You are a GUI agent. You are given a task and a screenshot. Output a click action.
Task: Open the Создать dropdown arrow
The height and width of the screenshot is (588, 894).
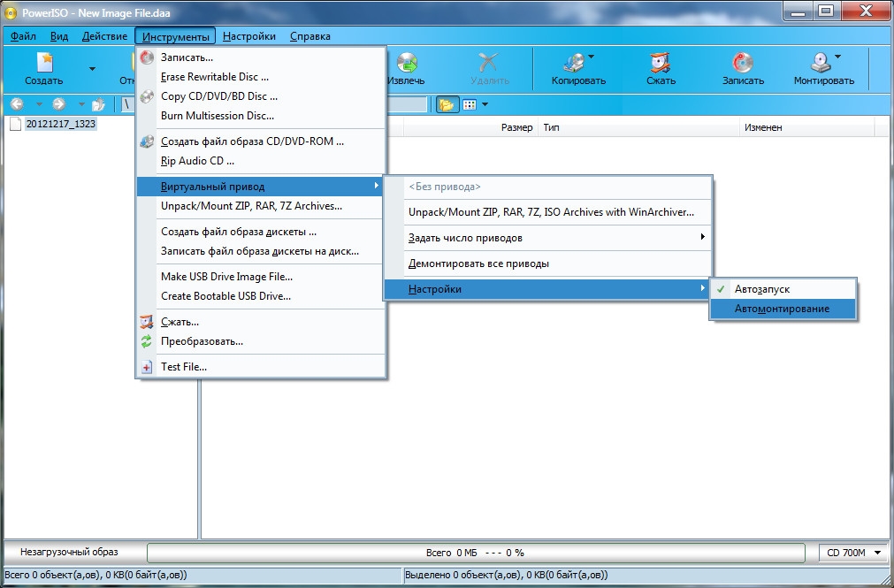(92, 69)
